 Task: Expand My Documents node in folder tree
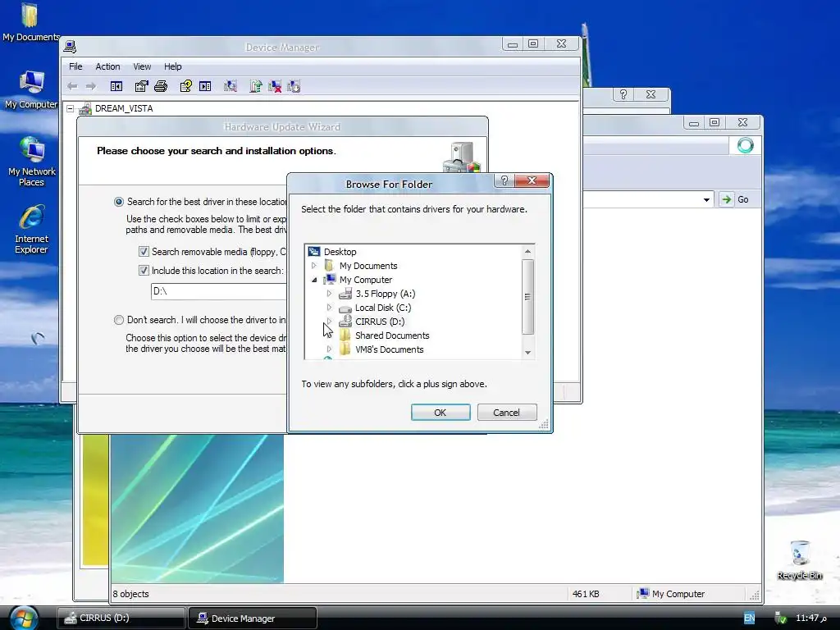(x=314, y=266)
